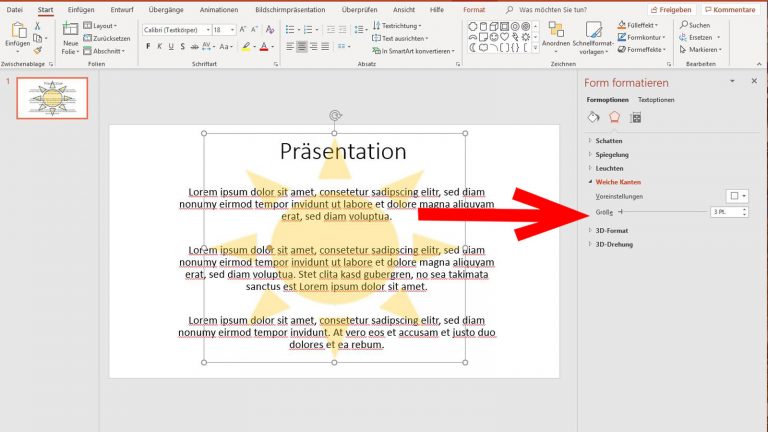Switch to the Übergänge tab
The width and height of the screenshot is (768, 432).
point(166,10)
